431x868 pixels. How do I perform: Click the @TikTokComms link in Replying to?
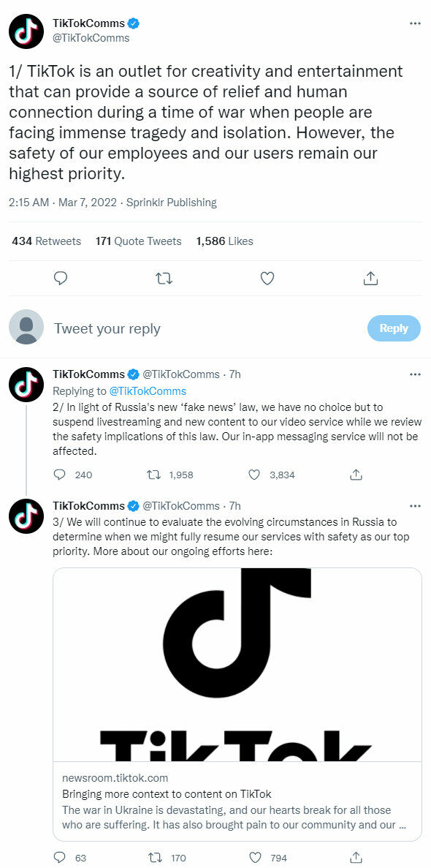click(x=148, y=390)
